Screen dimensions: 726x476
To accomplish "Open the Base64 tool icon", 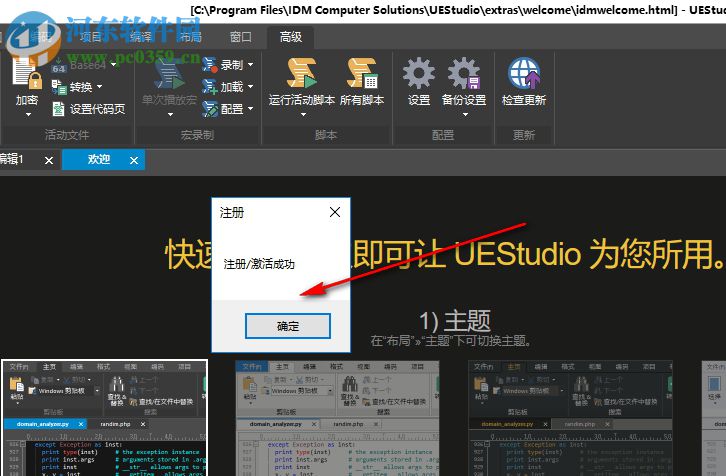I will tap(58, 65).
